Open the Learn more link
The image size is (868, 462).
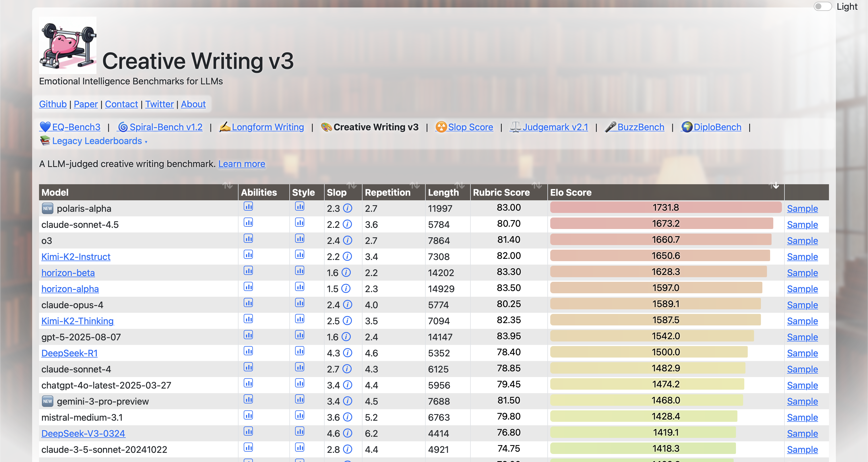pos(242,164)
